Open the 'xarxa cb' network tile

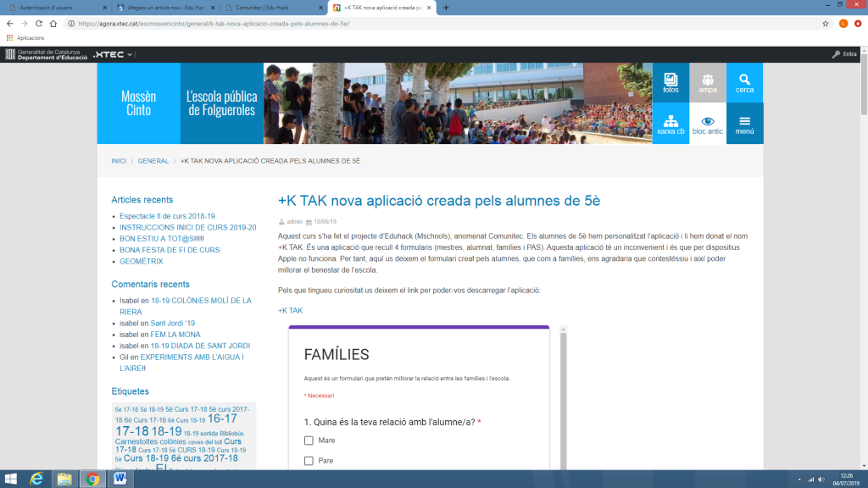point(670,124)
